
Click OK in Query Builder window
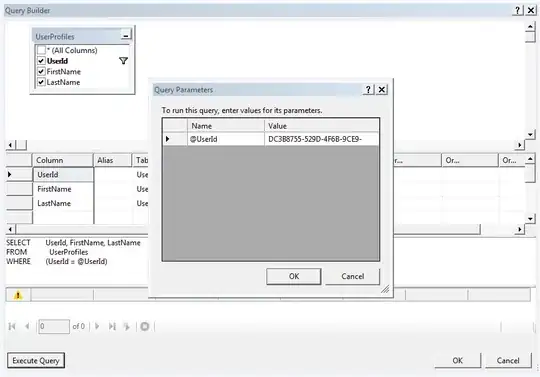pos(457,360)
